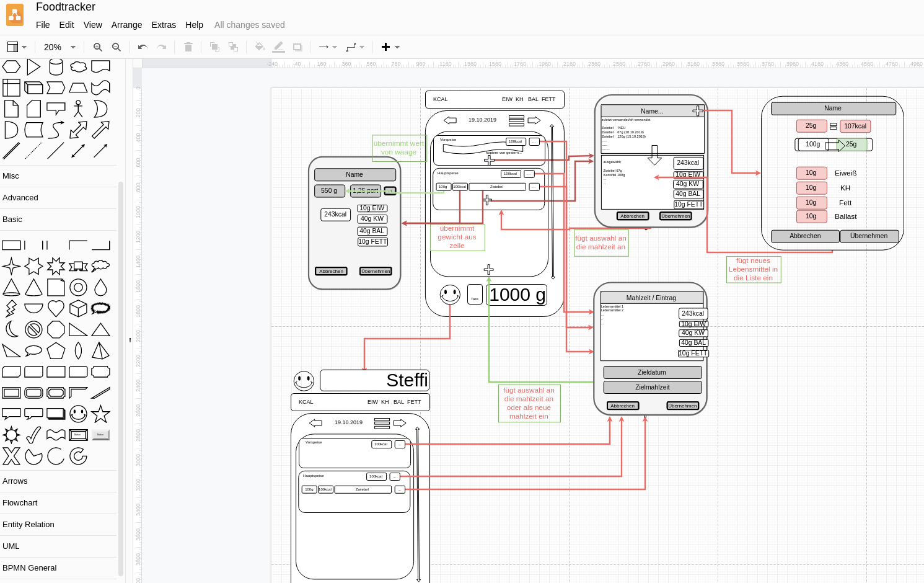Open the File menu
This screenshot has width=924, height=583.
coord(43,25)
